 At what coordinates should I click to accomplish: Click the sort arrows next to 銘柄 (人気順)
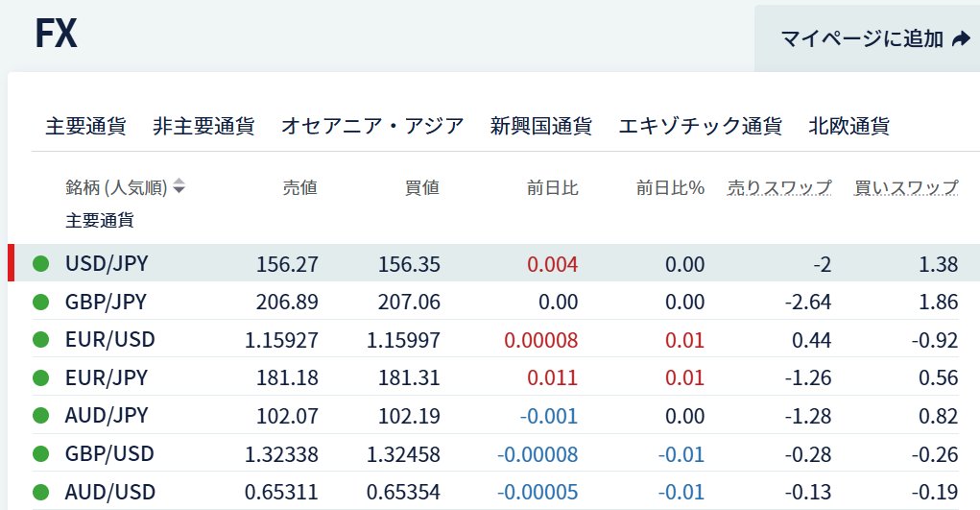pyautogui.click(x=179, y=186)
